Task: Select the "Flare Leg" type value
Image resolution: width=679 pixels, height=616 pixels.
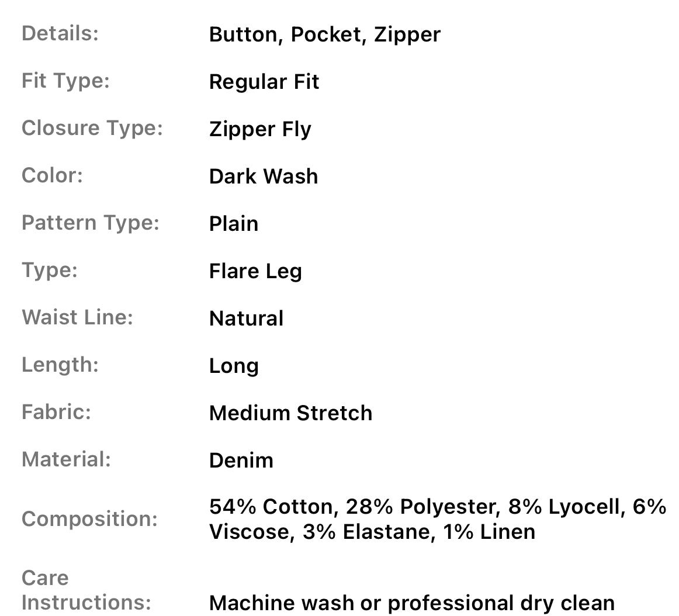Action: (255, 271)
